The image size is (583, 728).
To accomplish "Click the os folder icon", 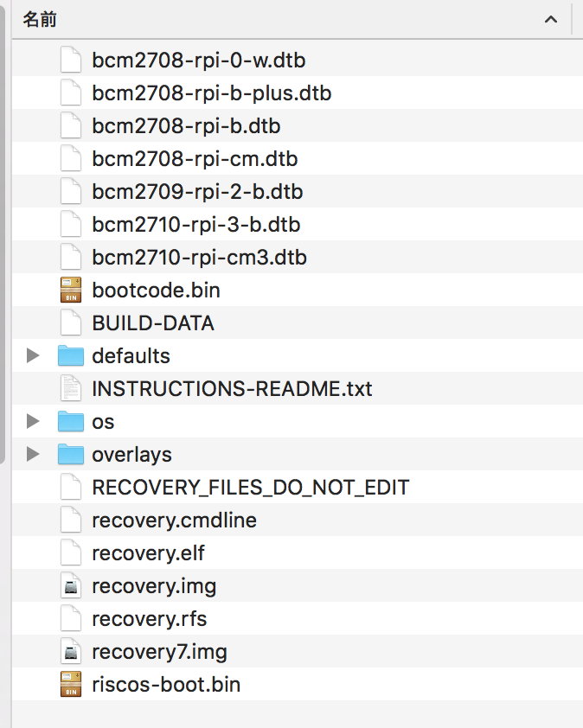I will pyautogui.click(x=71, y=421).
